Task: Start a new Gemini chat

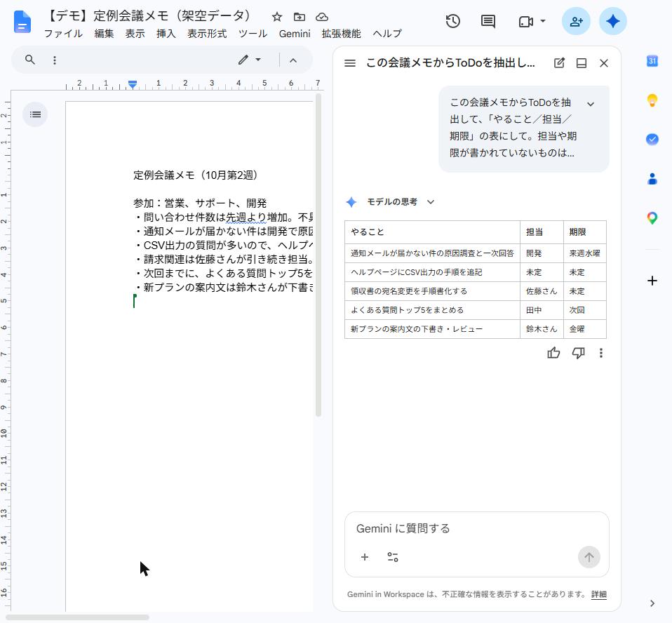Action: 559,63
